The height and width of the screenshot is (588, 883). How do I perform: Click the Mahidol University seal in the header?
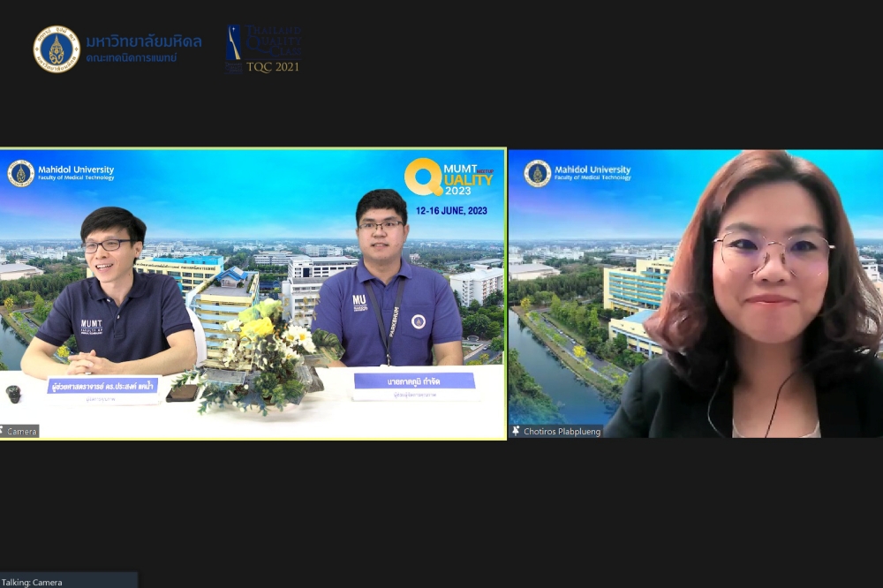tap(57, 49)
